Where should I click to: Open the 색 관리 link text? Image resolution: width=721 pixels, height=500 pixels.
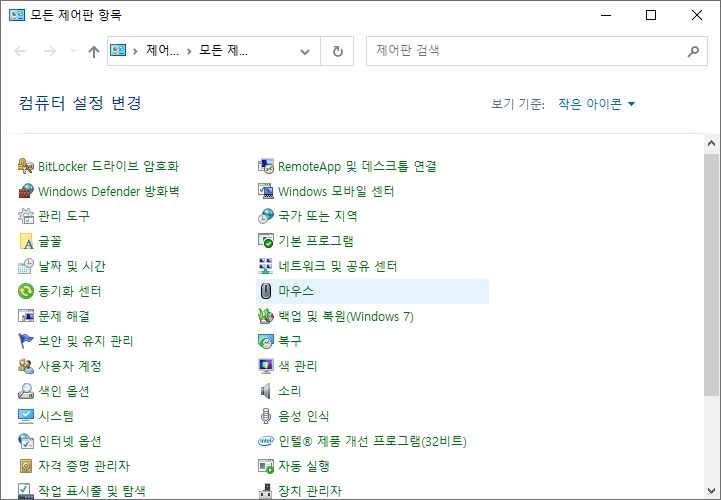(298, 366)
